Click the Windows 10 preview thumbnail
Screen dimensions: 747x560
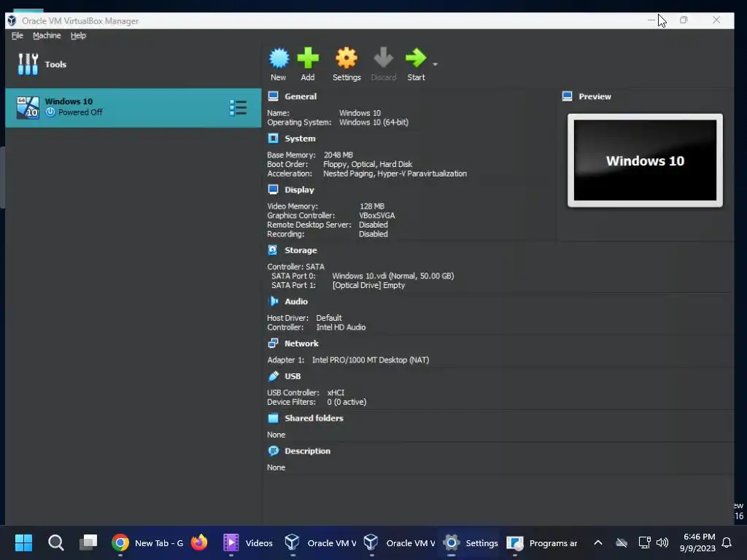pyautogui.click(x=645, y=160)
